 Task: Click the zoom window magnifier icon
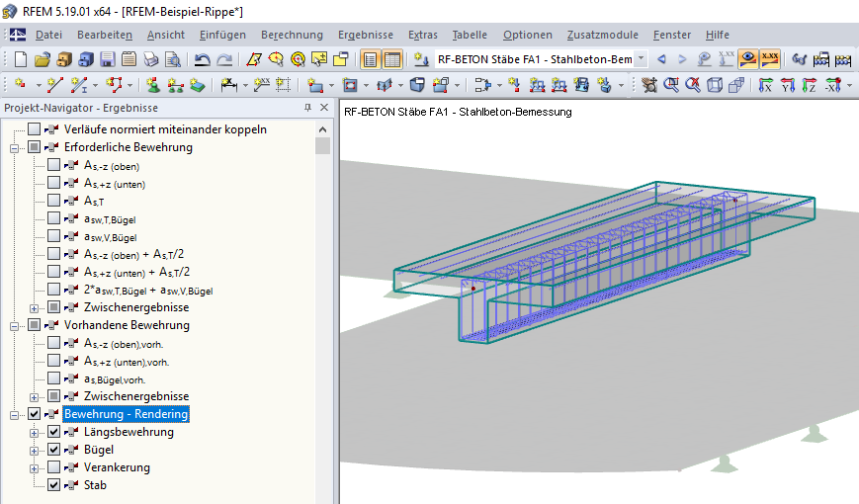click(x=670, y=85)
